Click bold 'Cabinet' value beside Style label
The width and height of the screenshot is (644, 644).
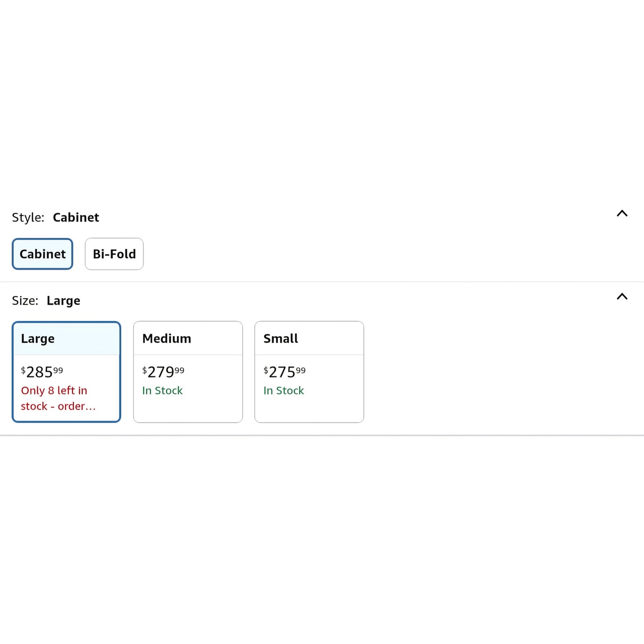(x=76, y=217)
